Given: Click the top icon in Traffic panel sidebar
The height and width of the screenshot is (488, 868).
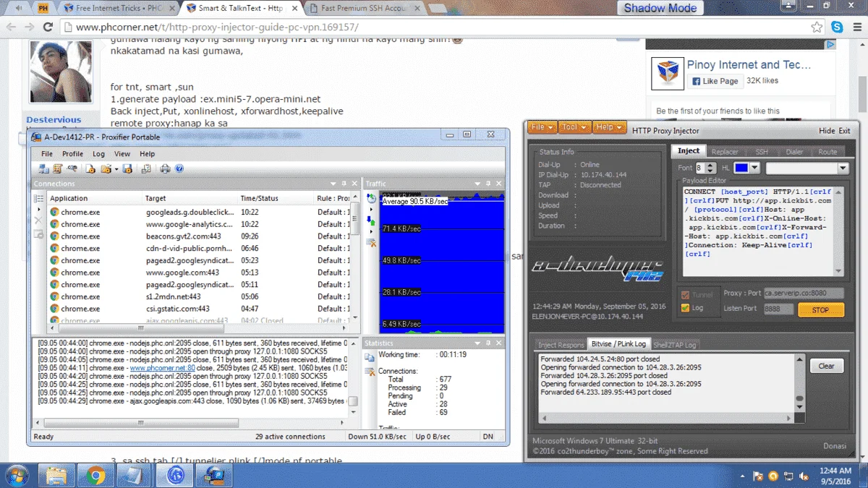Looking at the screenshot, I should (372, 198).
